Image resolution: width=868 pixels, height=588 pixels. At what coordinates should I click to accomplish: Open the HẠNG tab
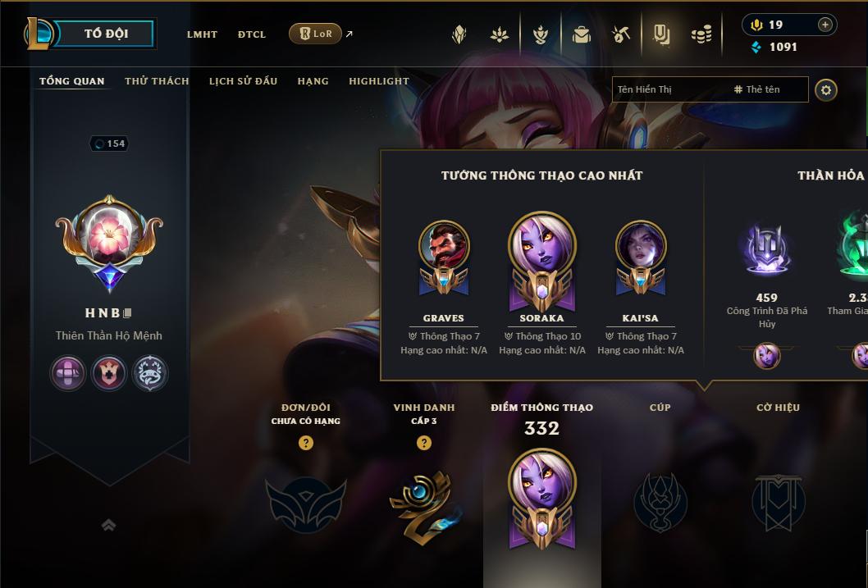point(313,80)
